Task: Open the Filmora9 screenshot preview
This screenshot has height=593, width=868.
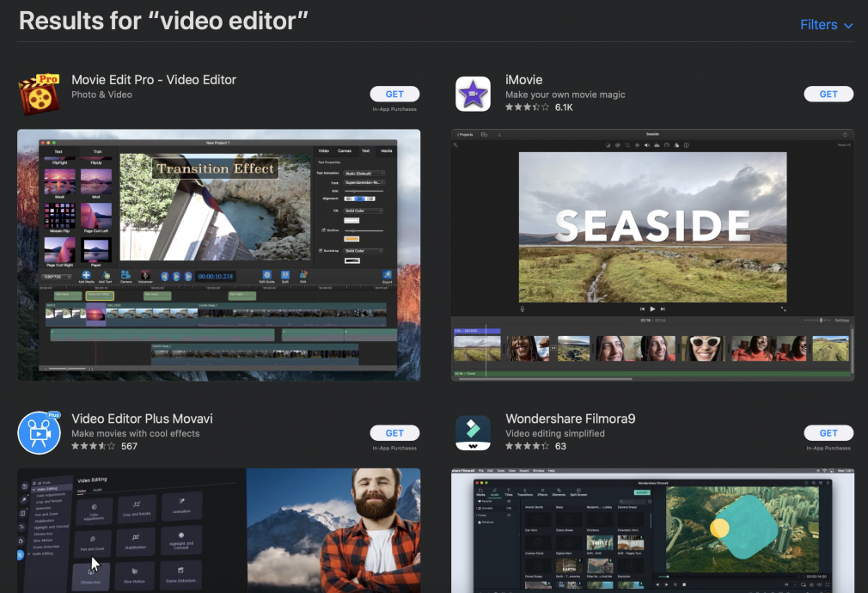Action: point(652,530)
